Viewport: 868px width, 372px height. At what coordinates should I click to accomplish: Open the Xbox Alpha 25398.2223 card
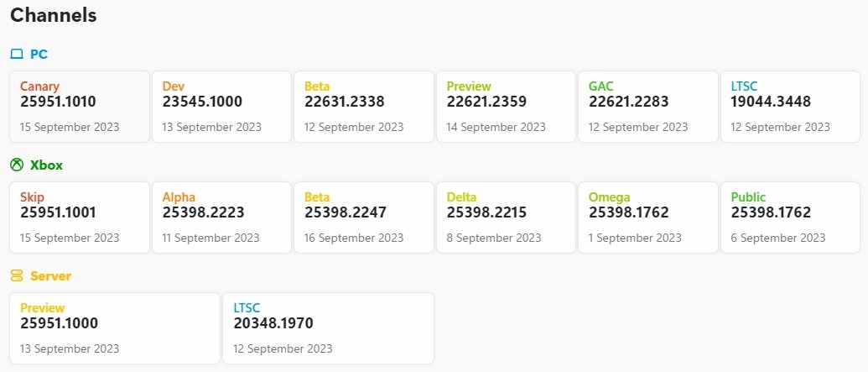coord(221,217)
